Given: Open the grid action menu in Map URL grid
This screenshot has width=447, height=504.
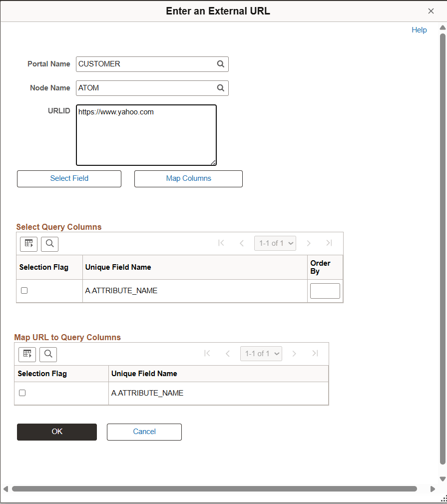Looking at the screenshot, I should [27, 354].
